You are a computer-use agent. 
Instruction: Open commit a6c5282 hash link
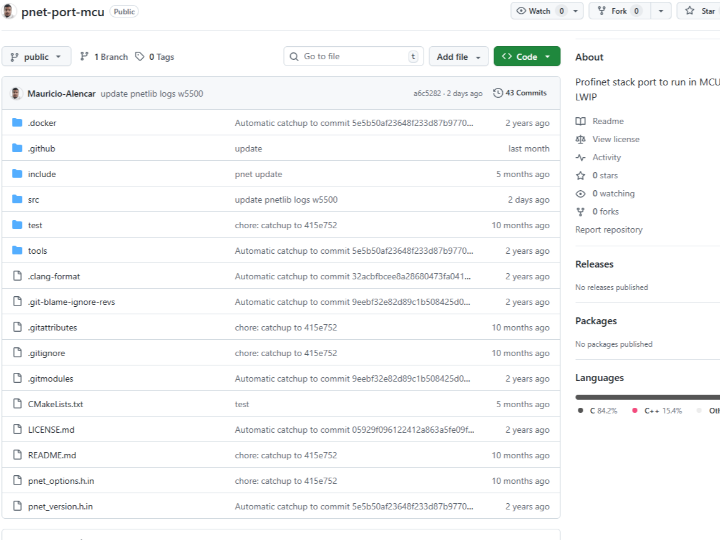(x=431, y=93)
